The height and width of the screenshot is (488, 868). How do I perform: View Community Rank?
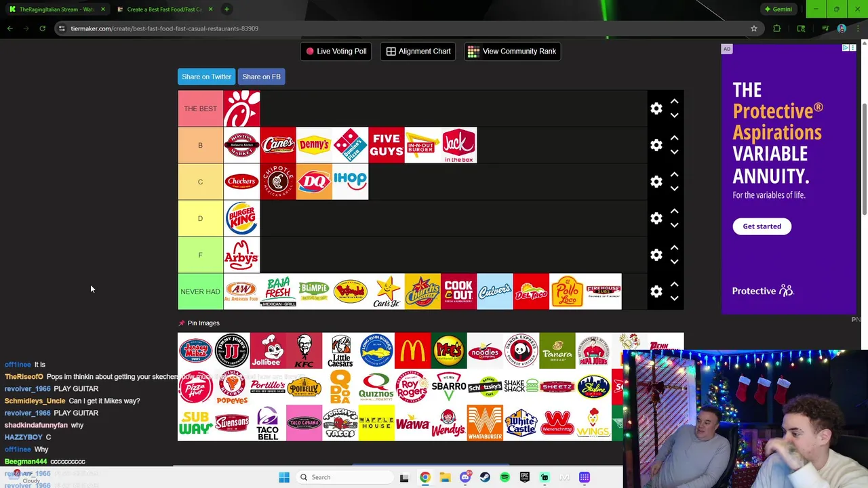tap(512, 52)
